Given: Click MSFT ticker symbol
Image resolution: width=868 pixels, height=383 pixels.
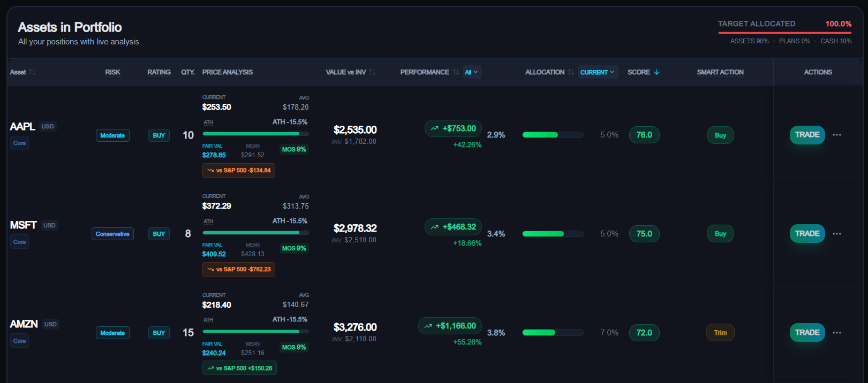Looking at the screenshot, I should (23, 225).
